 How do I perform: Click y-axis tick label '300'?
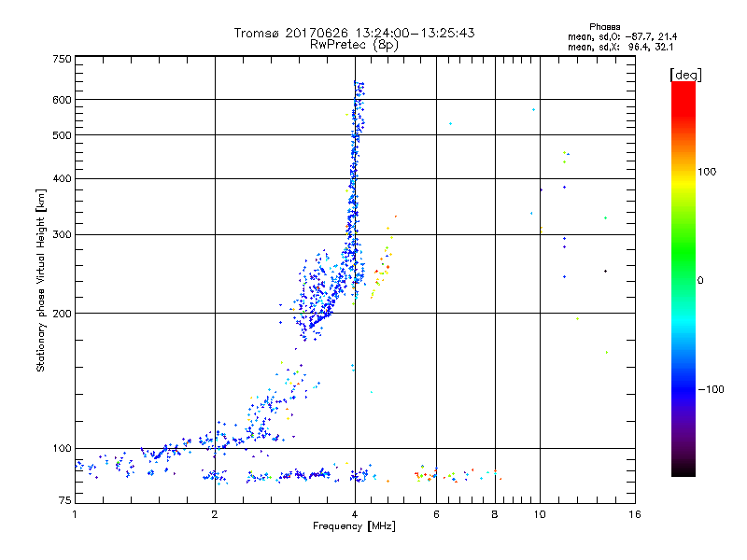pos(63,234)
